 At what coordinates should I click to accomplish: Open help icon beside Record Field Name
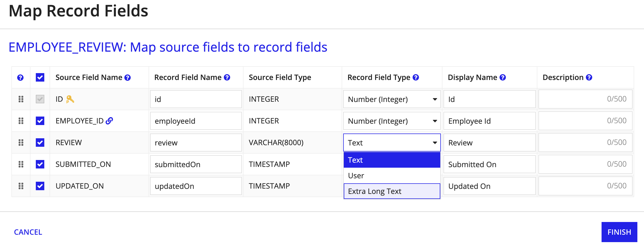coord(227,77)
